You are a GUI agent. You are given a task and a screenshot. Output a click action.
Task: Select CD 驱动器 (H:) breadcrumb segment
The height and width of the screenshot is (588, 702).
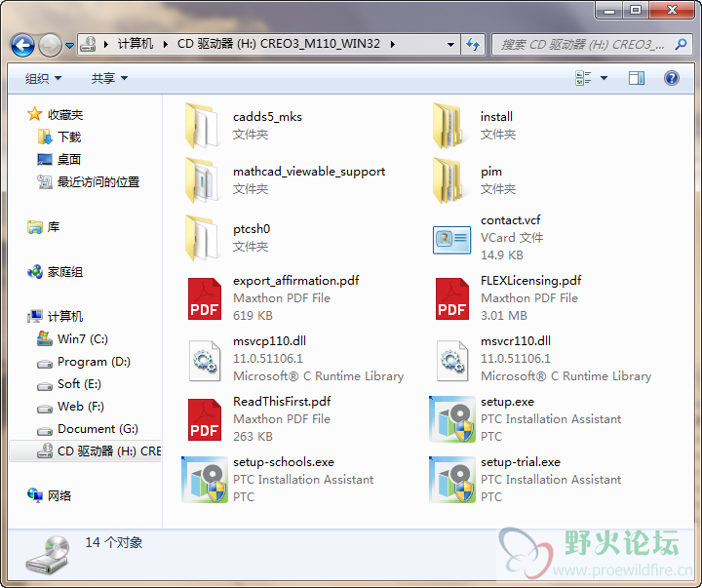pos(279,44)
